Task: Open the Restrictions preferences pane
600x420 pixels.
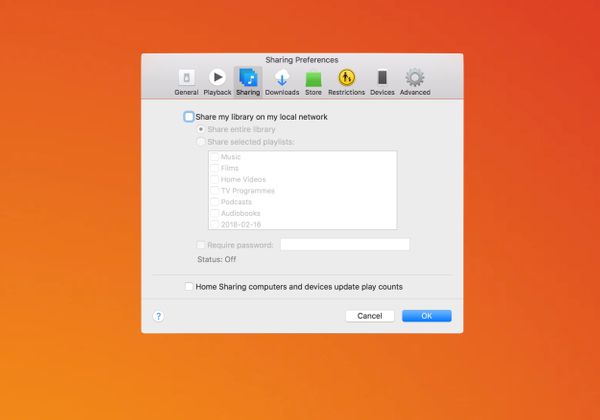Action: (346, 80)
